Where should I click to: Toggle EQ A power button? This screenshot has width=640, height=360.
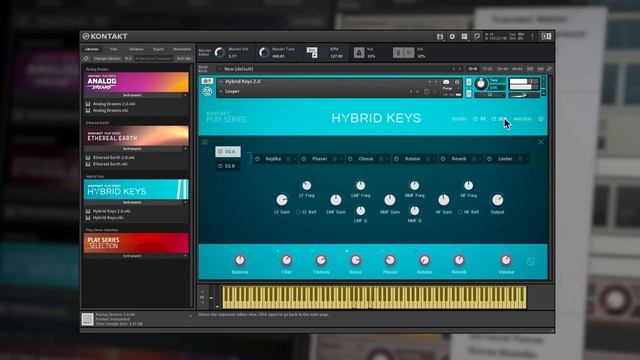point(220,152)
